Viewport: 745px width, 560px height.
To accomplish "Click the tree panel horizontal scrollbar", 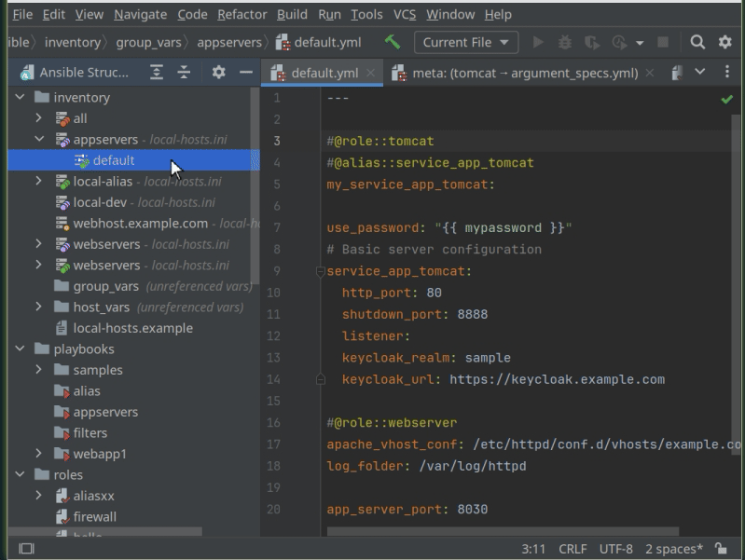I will [105, 531].
